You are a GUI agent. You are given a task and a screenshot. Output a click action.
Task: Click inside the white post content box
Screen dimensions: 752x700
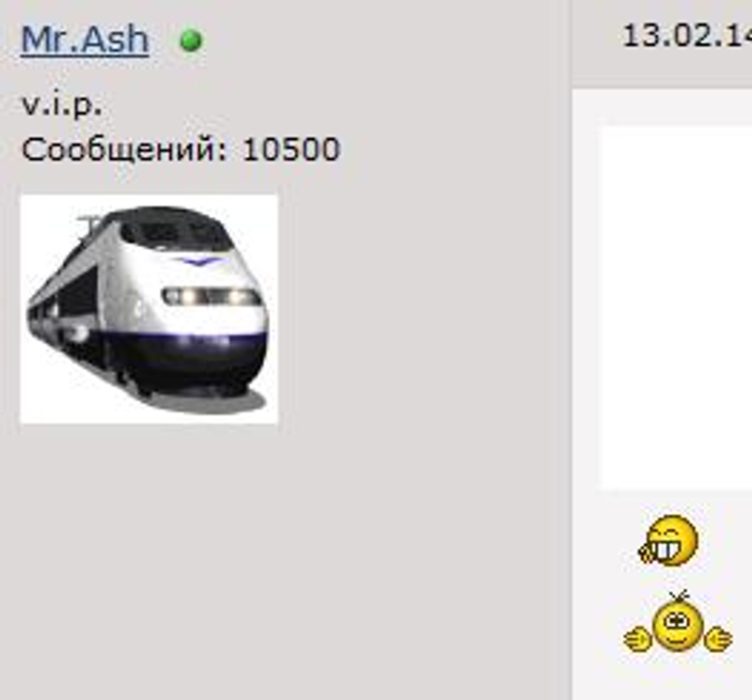675,307
